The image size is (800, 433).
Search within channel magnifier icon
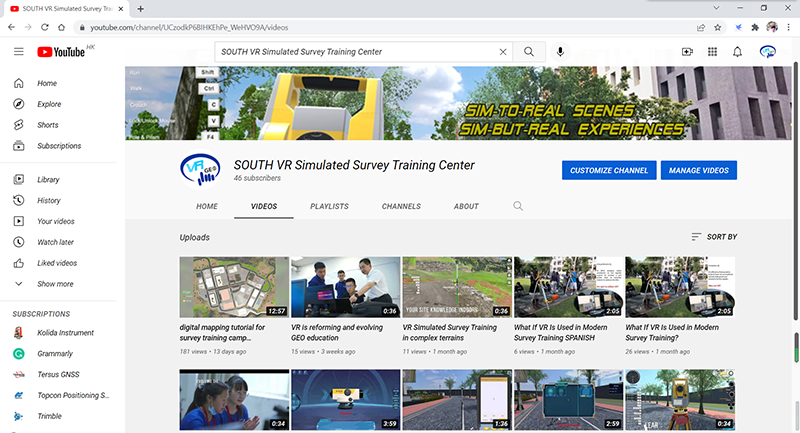(x=518, y=206)
